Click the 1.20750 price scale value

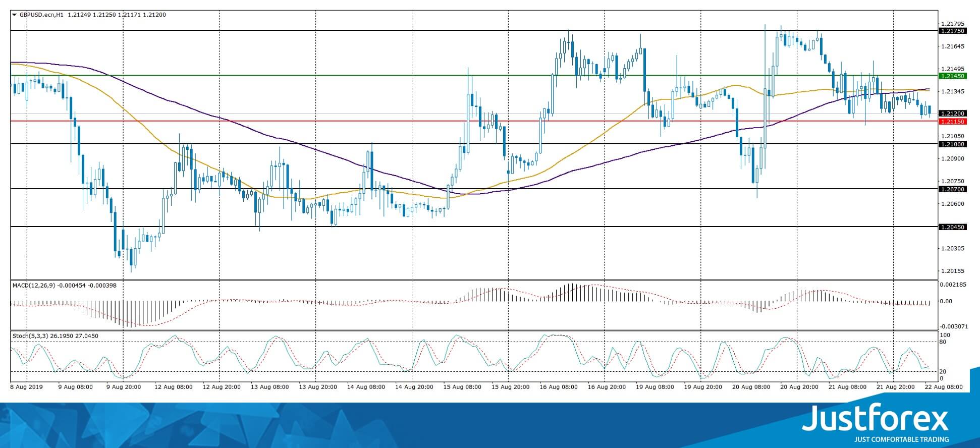(953, 181)
